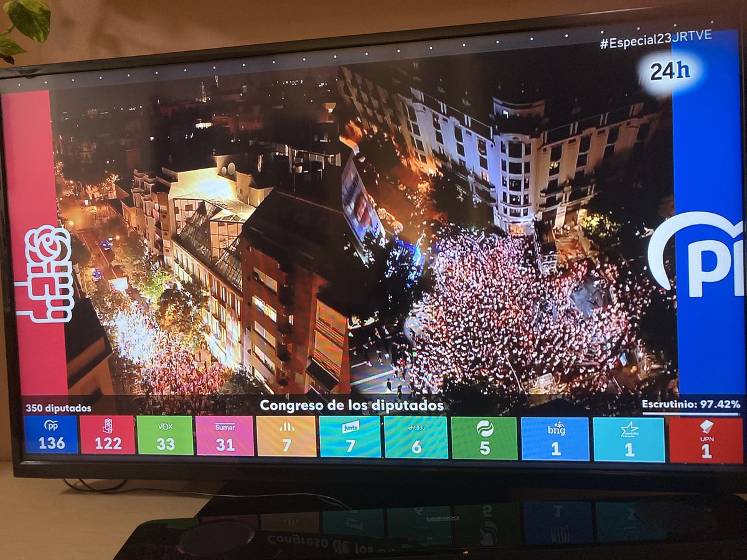The image size is (747, 560).
Task: Click the PSOE fist-and-rose logo on red banner
Action: [45, 274]
